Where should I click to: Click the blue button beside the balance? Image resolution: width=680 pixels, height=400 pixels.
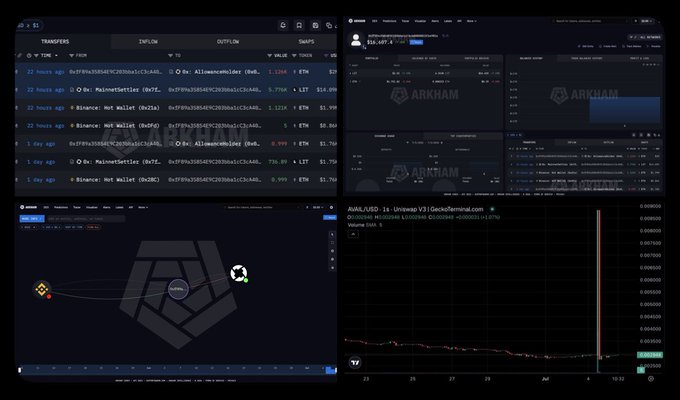click(416, 42)
